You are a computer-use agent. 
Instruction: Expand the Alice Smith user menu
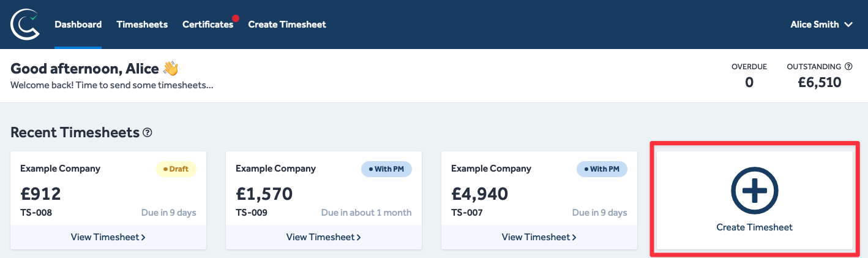coord(821,25)
